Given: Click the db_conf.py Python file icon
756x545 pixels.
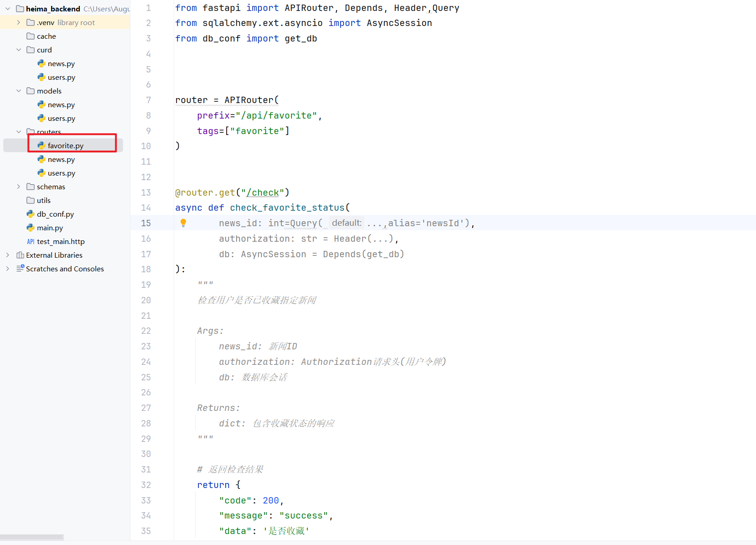Looking at the screenshot, I should [x=31, y=214].
